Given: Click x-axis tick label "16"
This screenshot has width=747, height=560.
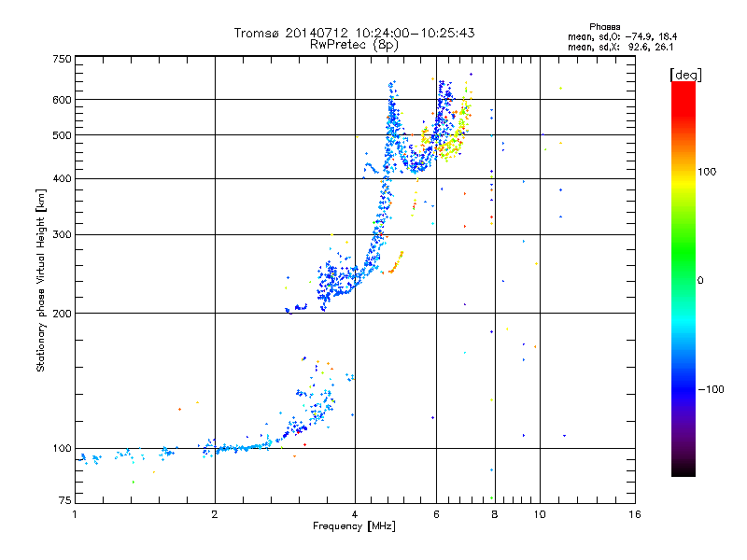Looking at the screenshot, I should (x=635, y=514).
